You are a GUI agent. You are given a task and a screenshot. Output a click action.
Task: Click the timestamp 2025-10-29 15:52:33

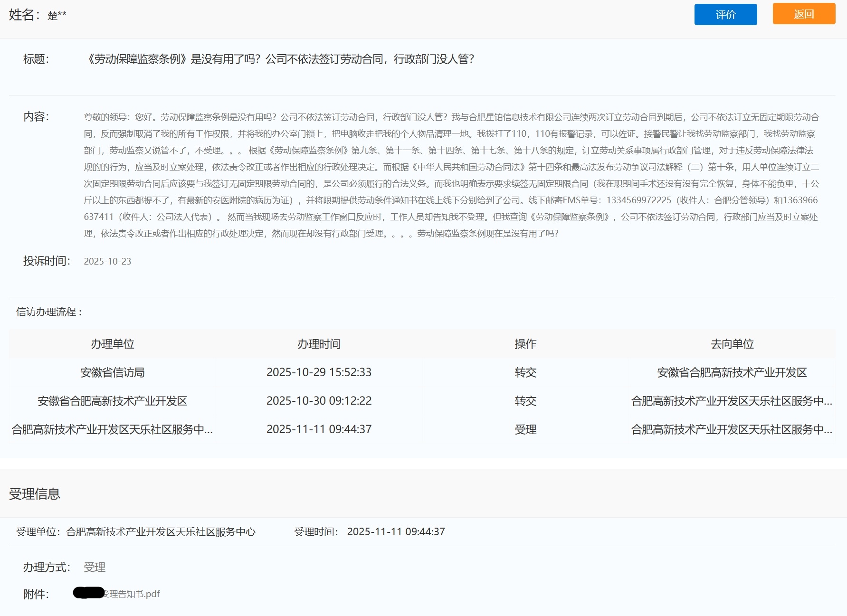click(319, 372)
